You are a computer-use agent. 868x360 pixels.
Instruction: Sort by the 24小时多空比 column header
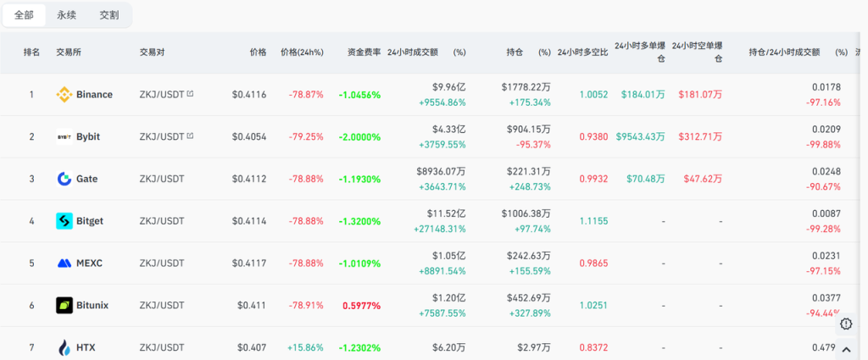pyautogui.click(x=582, y=53)
